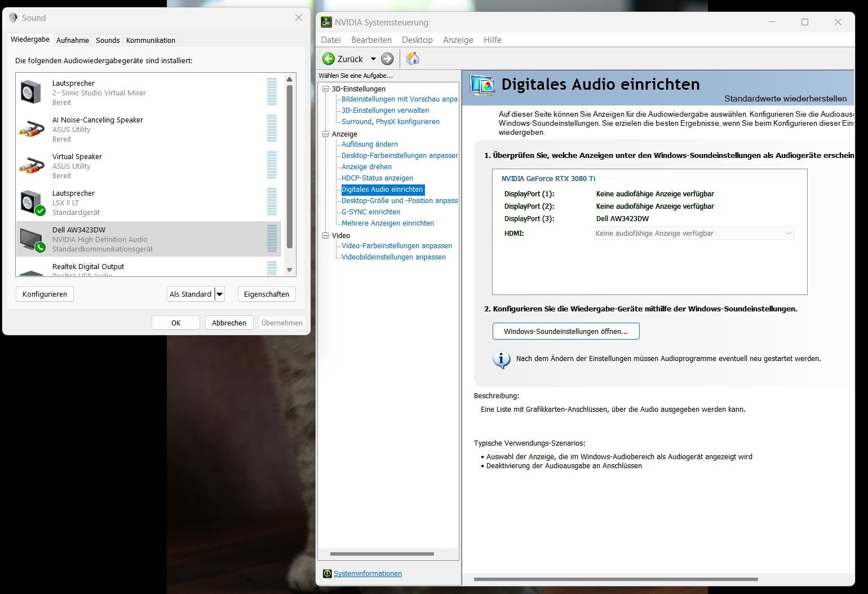Click the main panel horizontal scrollbar
The height and width of the screenshot is (594, 868).
coord(616,579)
